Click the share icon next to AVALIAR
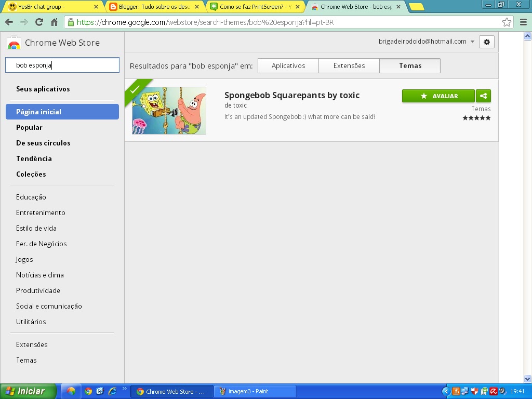The height and width of the screenshot is (399, 532). [483, 96]
